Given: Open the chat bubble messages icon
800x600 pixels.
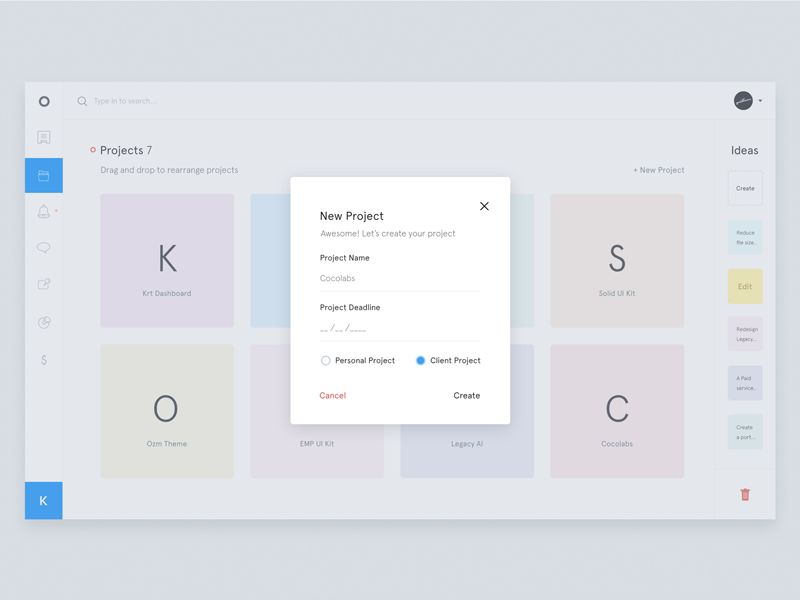Looking at the screenshot, I should pyautogui.click(x=44, y=248).
